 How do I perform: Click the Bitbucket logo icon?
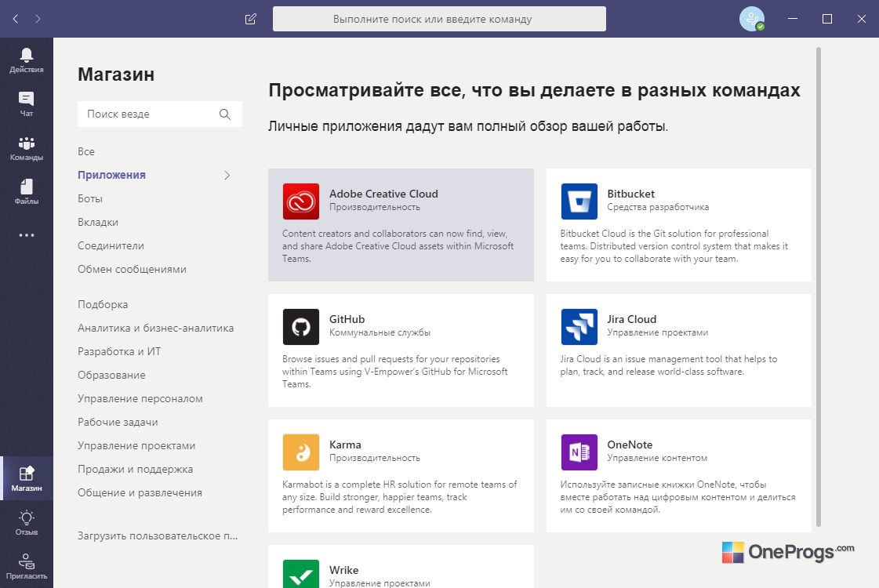[x=579, y=201]
